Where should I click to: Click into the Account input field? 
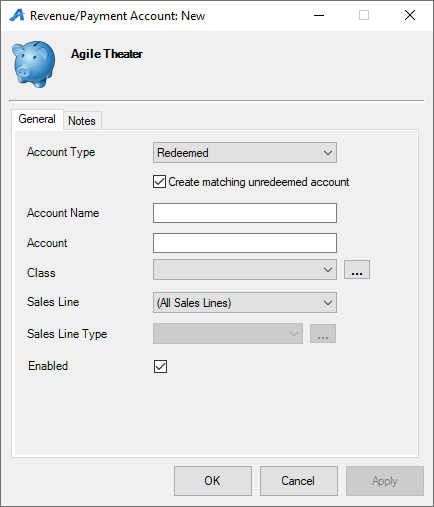245,243
